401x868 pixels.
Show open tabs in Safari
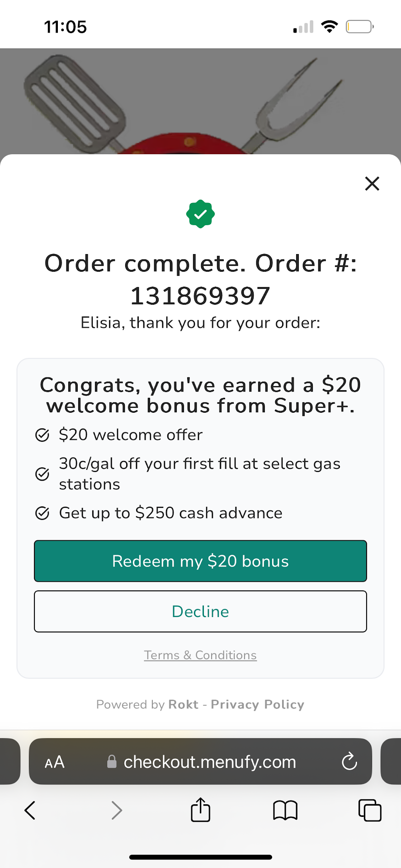(x=370, y=810)
